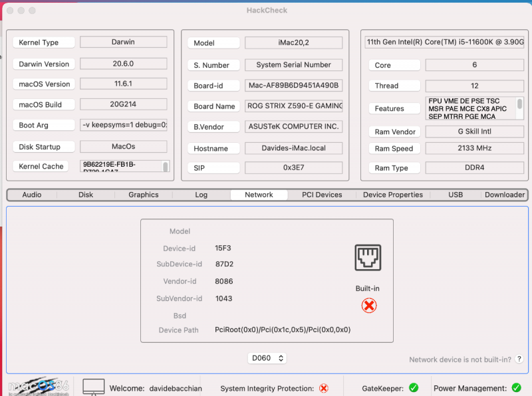The image size is (532, 396).
Task: Click the Power Management green checkmark
Action: 516,388
